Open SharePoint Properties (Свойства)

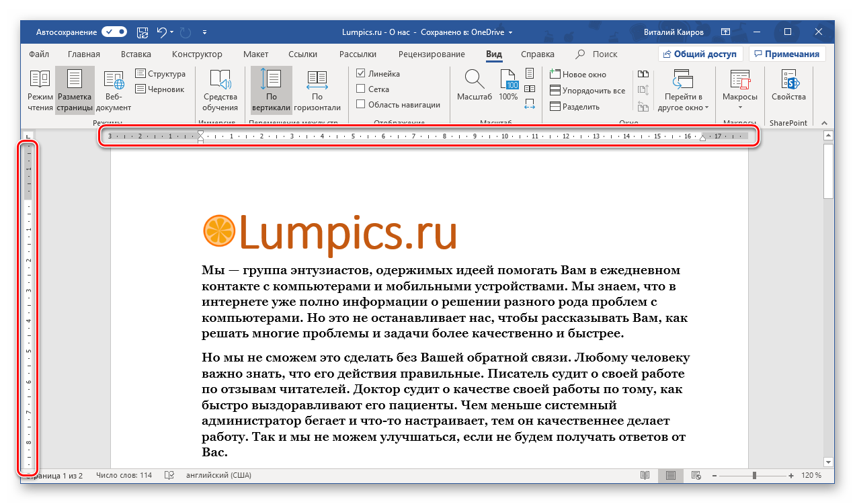pos(788,86)
